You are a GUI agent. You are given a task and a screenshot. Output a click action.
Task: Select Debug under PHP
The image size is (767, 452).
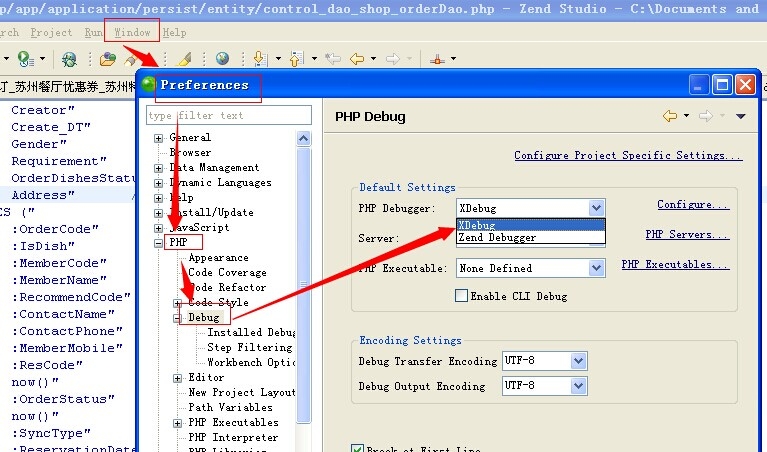(203, 317)
